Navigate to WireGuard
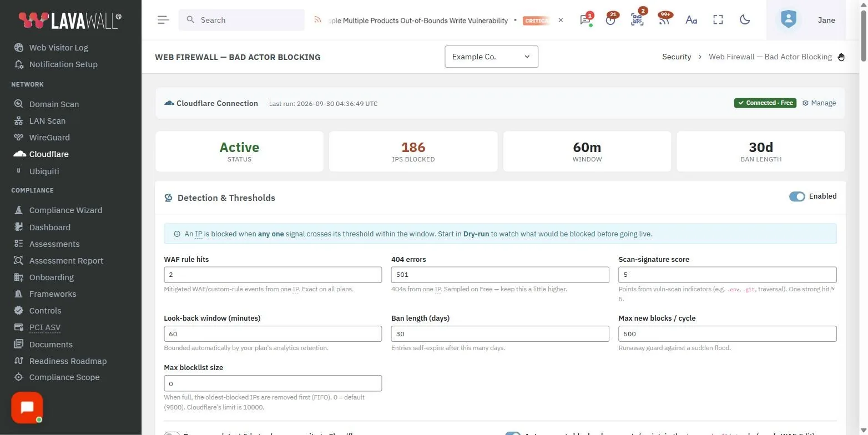Viewport: 868px width, 435px height. click(49, 138)
